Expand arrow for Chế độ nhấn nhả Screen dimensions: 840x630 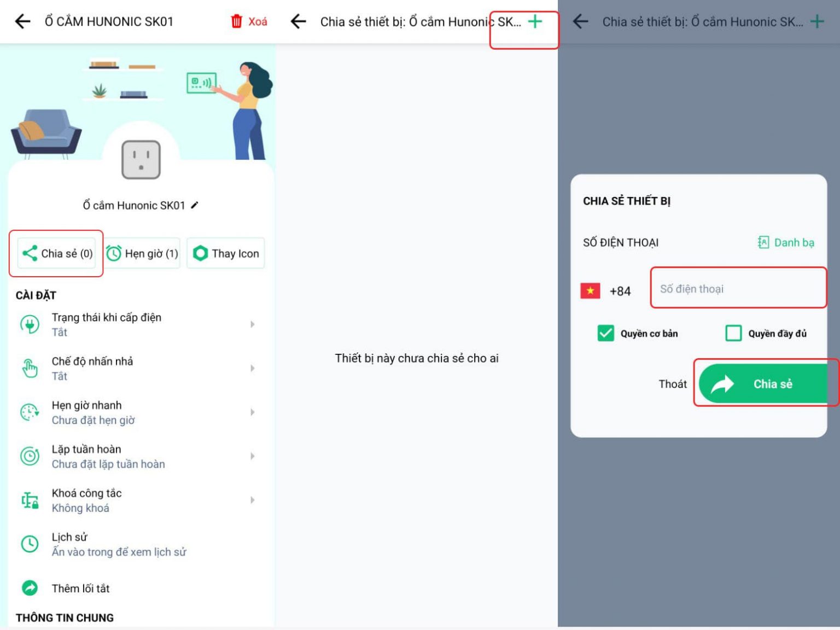pyautogui.click(x=252, y=368)
